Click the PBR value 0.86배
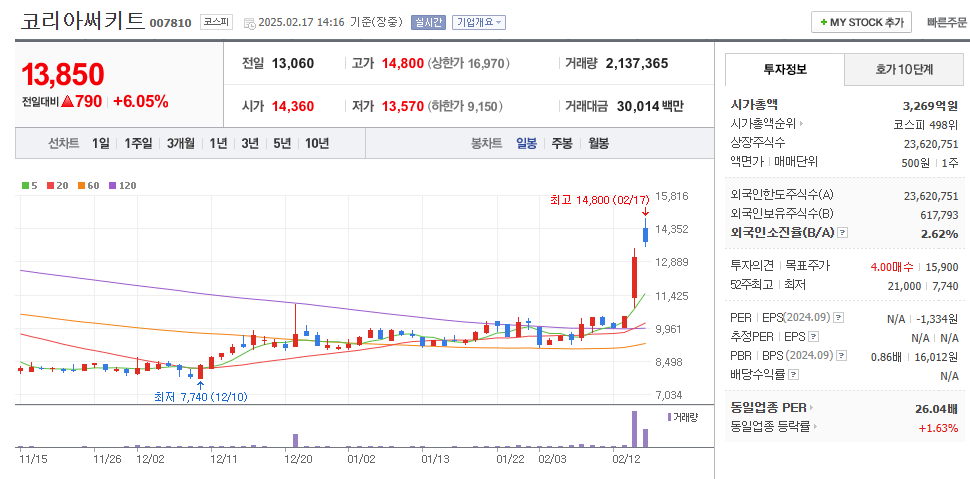 click(888, 356)
